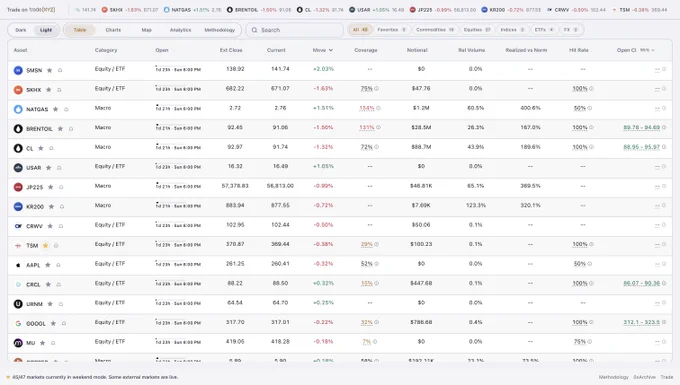The width and height of the screenshot is (680, 385).
Task: Click the KR200 bell icon
Action: point(62,207)
